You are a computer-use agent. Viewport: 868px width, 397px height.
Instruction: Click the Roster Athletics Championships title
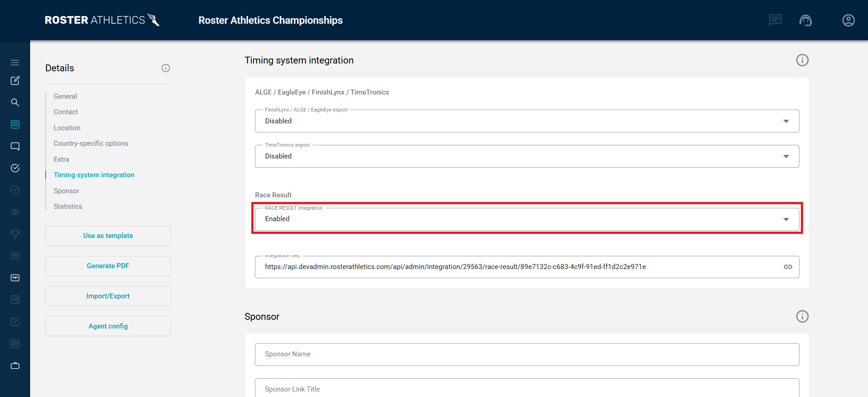click(x=270, y=20)
